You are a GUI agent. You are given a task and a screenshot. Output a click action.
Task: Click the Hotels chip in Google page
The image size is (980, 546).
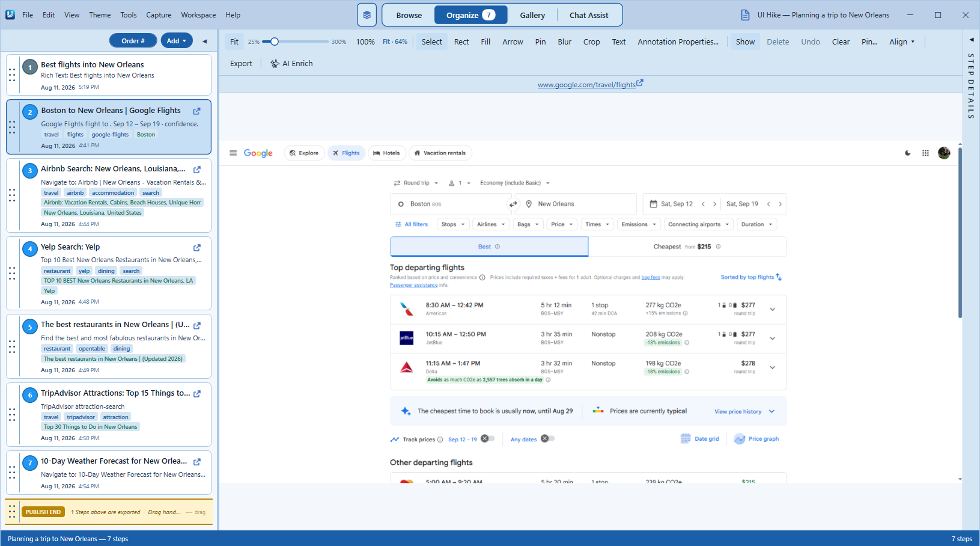(x=387, y=153)
